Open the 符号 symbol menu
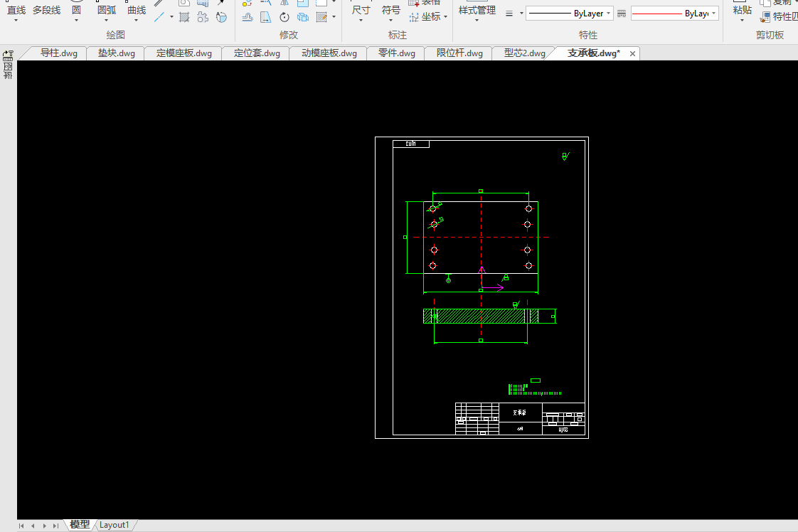Screen dimensions: 798x532 (391, 13)
